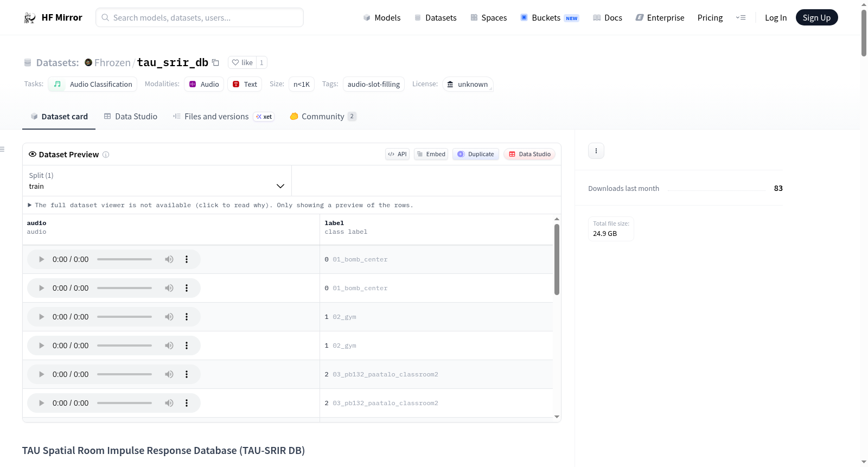Mute audio in second 01_bomb_center row

pyautogui.click(x=169, y=288)
